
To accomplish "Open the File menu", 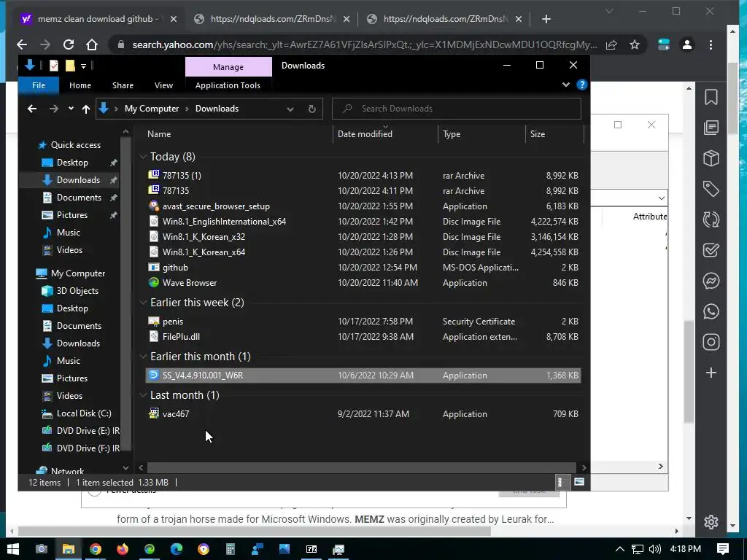I will pyautogui.click(x=39, y=85).
